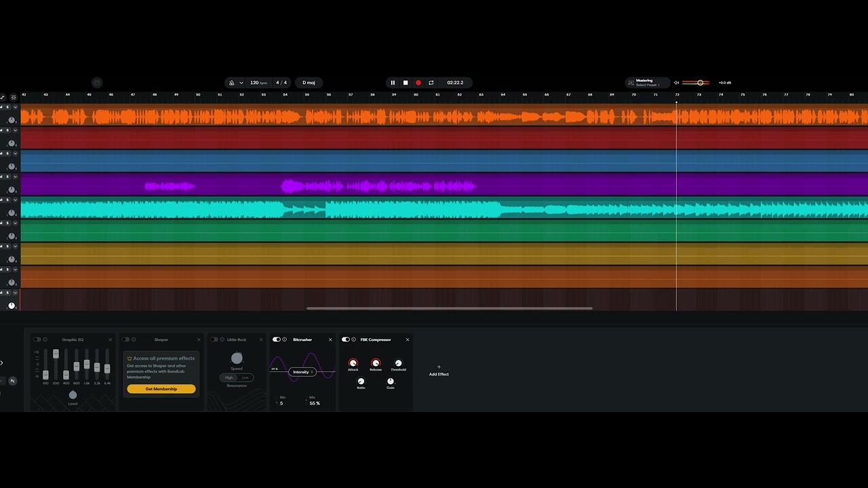Show Bitcrusher info icon
Image resolution: width=868 pixels, height=488 pixels.
pos(285,340)
